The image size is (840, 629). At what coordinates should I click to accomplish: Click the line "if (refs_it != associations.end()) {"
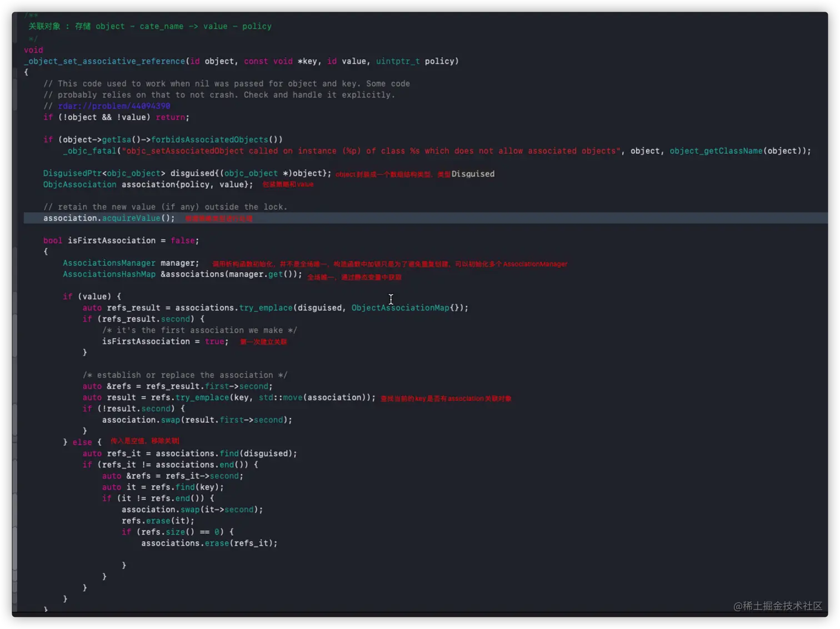point(171,465)
